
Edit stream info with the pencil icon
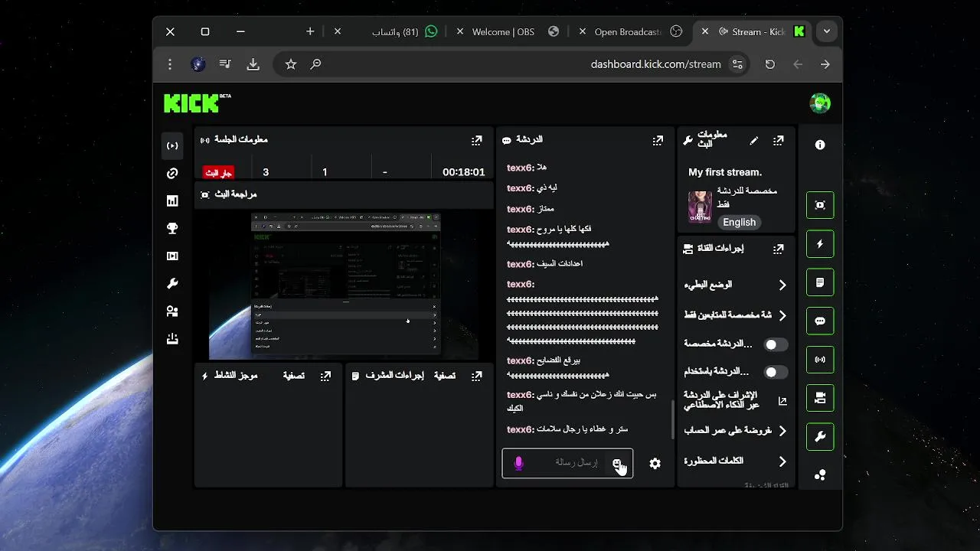click(754, 140)
